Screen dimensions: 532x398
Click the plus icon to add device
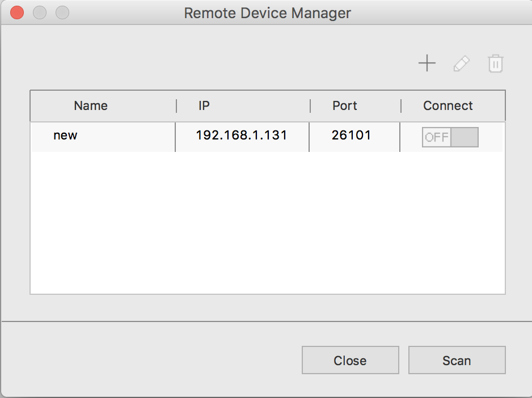click(427, 63)
